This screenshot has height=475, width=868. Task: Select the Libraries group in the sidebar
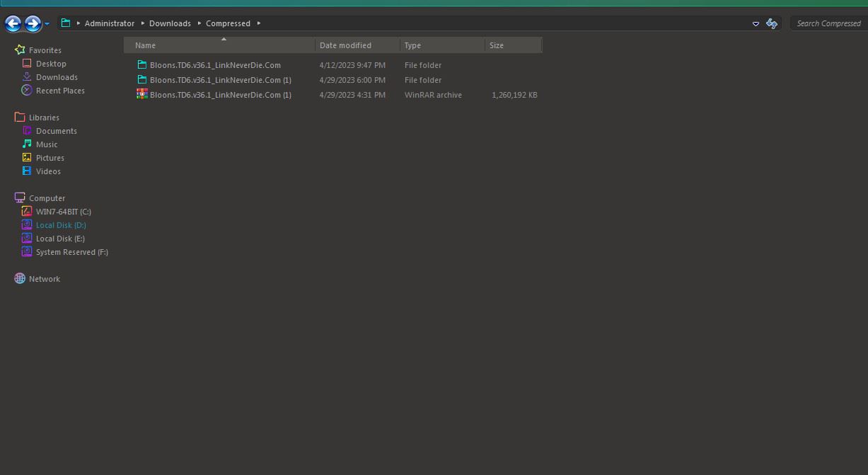coord(44,118)
